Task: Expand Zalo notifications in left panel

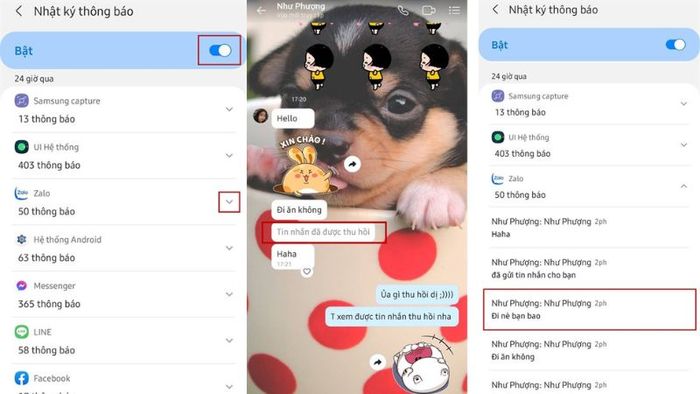Action: [229, 202]
